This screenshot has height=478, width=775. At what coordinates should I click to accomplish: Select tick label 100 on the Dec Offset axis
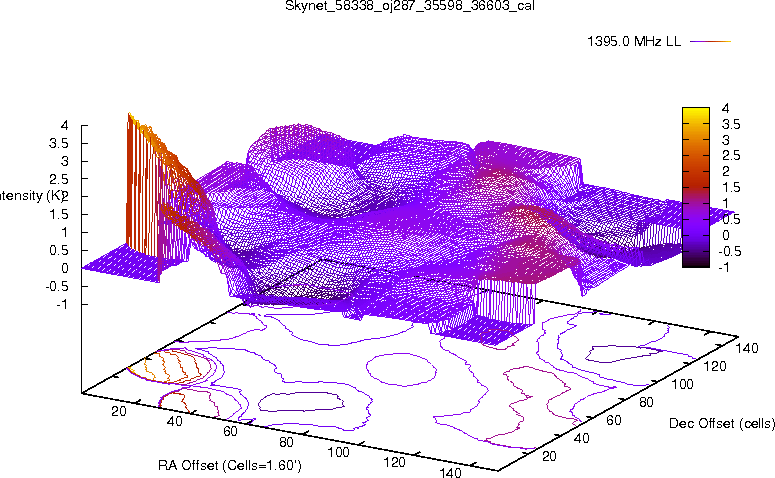point(682,384)
